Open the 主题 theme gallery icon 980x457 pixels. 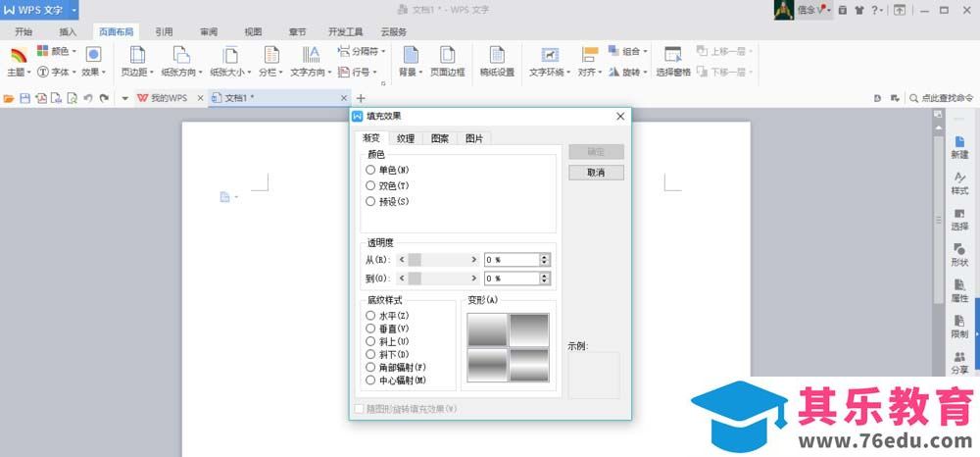(x=19, y=55)
